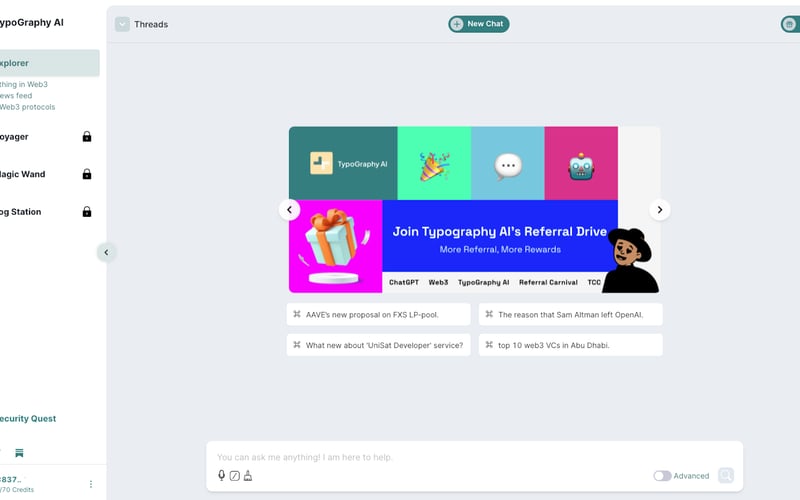Click the bookmark icon in sidebar
800x500 pixels.
19,453
